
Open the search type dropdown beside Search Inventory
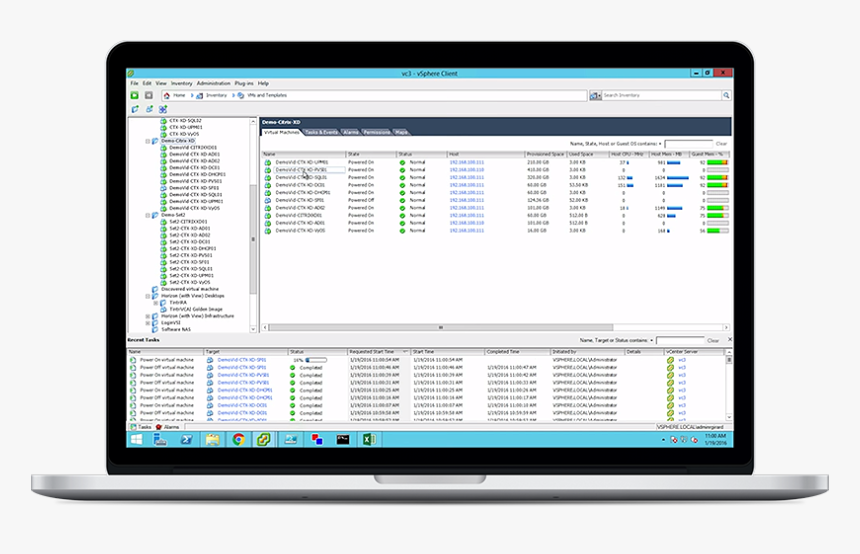[596, 95]
